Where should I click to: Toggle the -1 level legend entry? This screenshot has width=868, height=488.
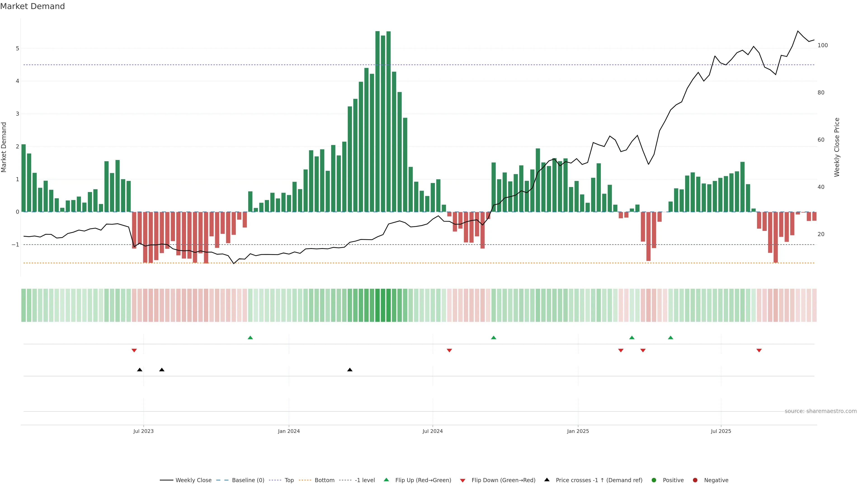pos(365,480)
